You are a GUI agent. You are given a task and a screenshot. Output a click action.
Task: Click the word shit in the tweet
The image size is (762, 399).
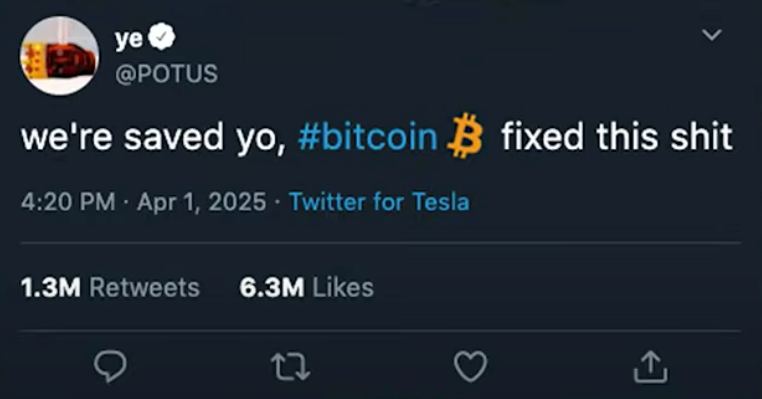(x=701, y=137)
